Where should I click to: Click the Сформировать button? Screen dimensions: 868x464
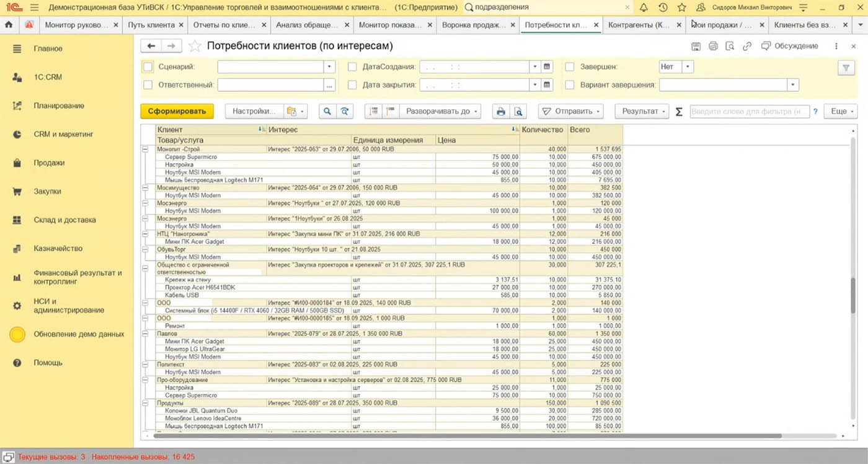click(177, 112)
